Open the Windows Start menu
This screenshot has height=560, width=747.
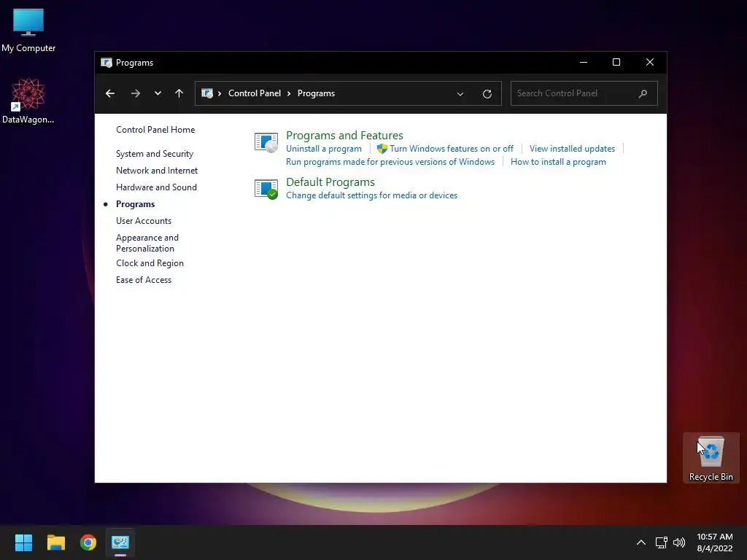23,542
